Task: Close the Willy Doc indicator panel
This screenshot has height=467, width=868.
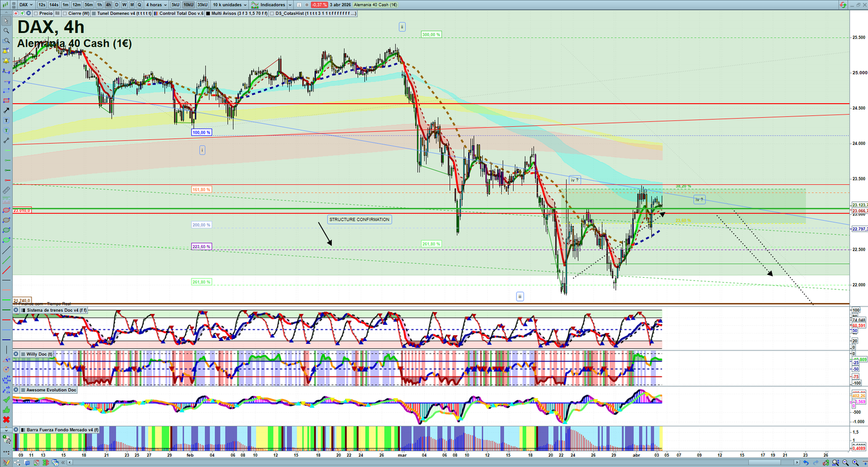Action: [16, 354]
